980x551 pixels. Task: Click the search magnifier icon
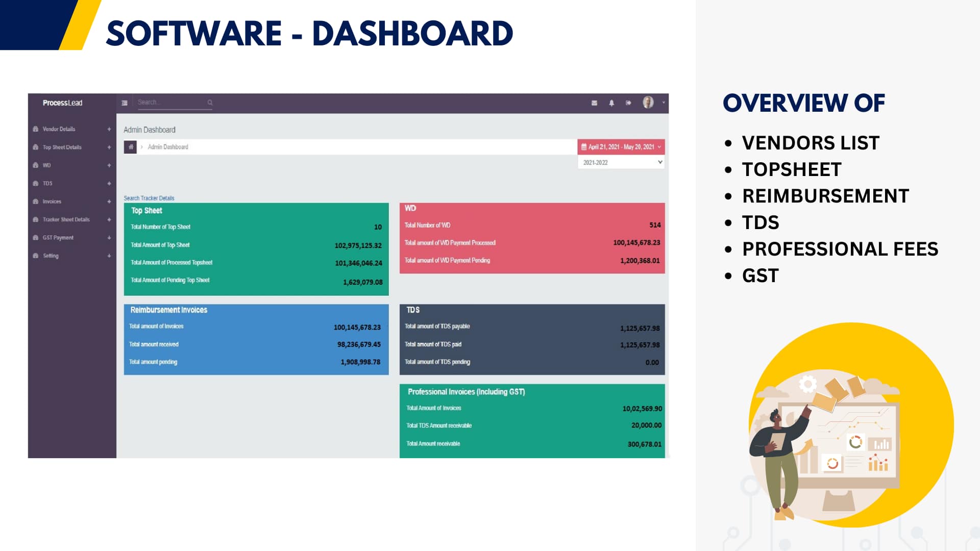click(x=210, y=103)
